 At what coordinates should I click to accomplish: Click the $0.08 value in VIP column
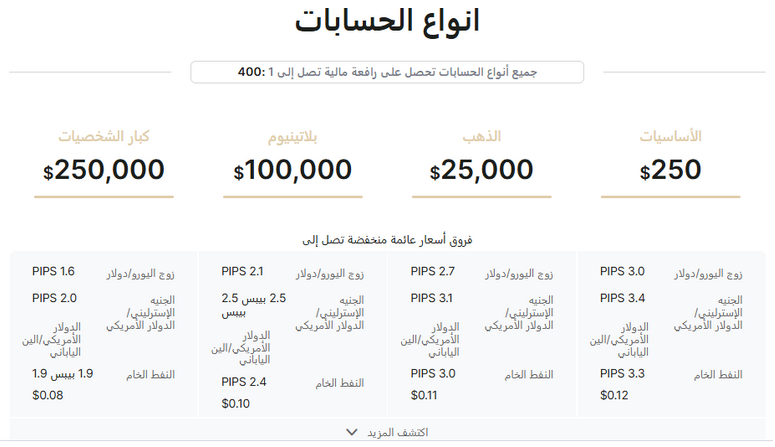click(x=47, y=394)
